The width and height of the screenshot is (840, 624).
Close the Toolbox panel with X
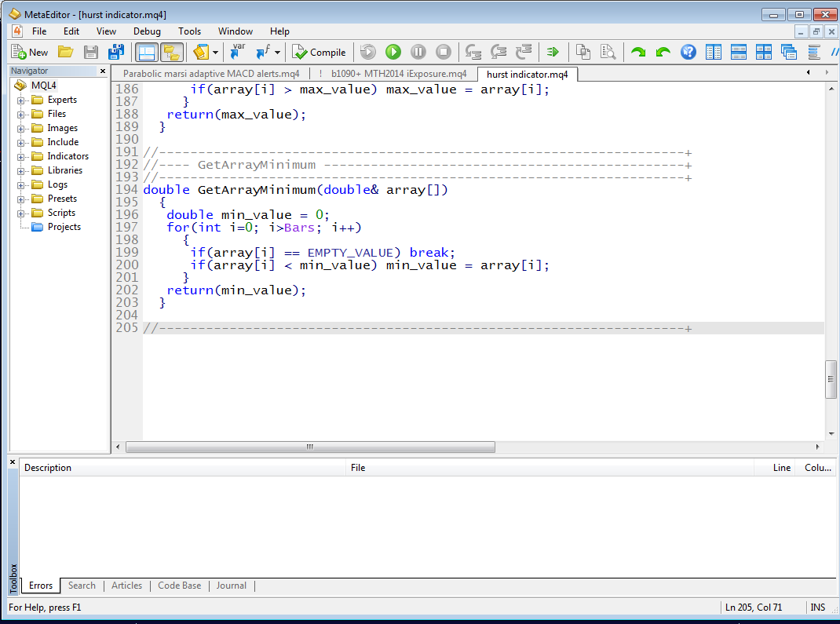[x=13, y=462]
